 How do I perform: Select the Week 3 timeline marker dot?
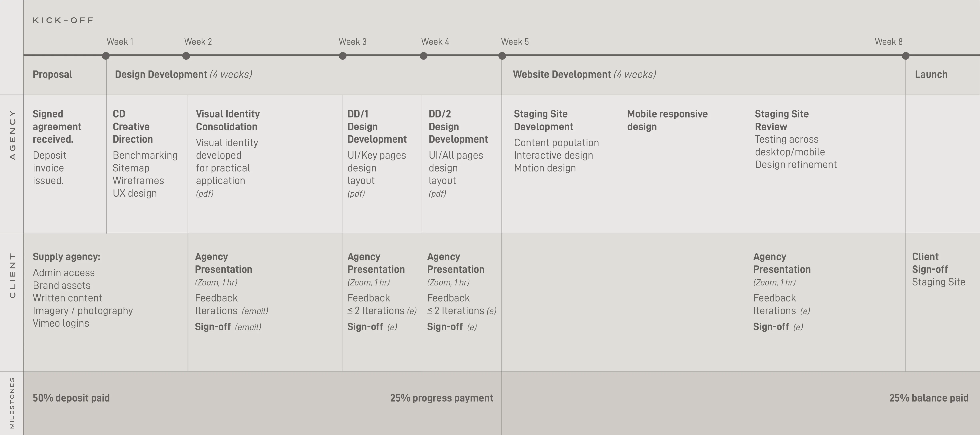(343, 56)
